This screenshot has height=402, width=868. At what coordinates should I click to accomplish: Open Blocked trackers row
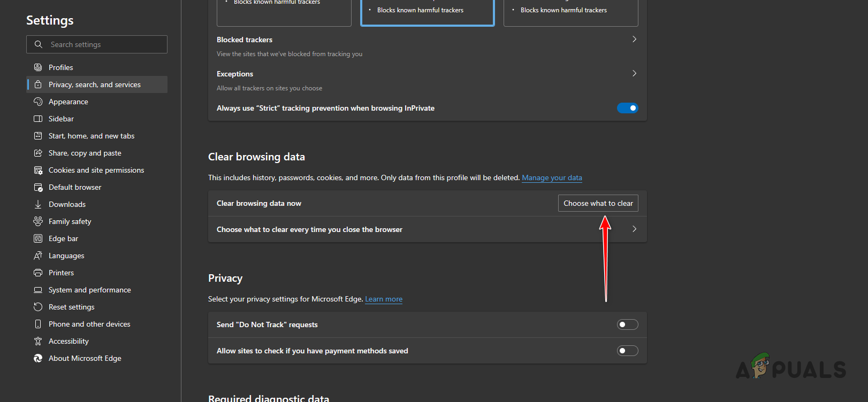[x=427, y=46]
